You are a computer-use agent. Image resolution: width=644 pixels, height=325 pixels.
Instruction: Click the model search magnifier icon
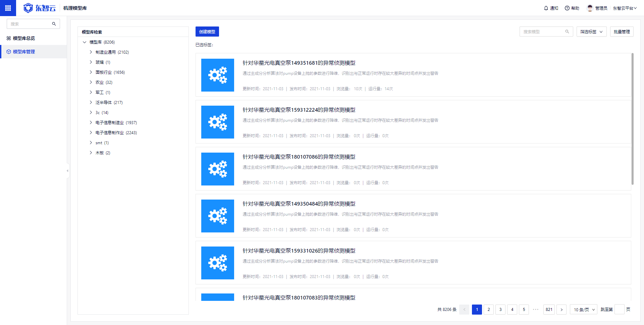pyautogui.click(x=567, y=32)
